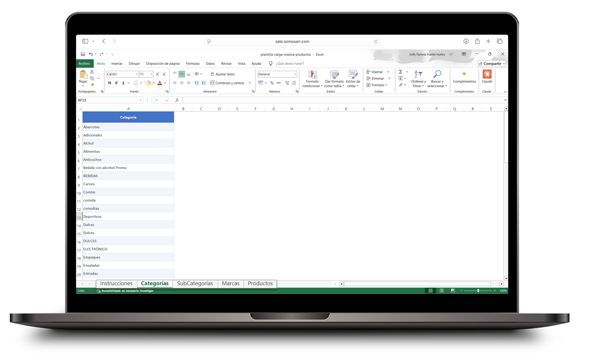This screenshot has width=594, height=364.
Task: Open the font size 11 dropdown
Action: click(152, 74)
